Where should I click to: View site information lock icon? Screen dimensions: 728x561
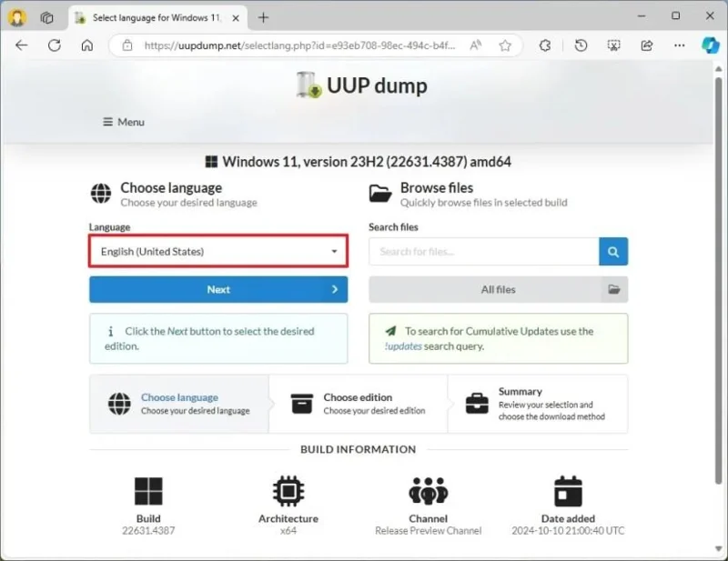(x=127, y=45)
